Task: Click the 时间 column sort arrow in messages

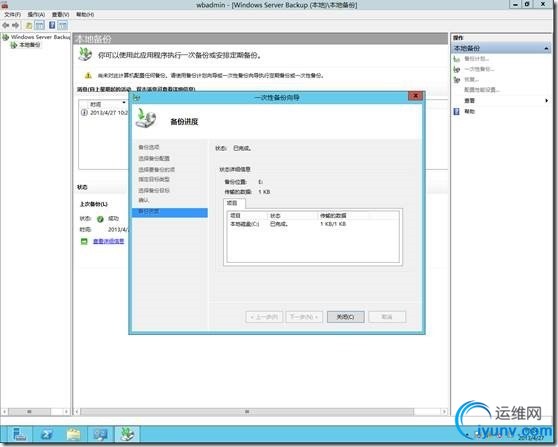Action: [x=123, y=103]
